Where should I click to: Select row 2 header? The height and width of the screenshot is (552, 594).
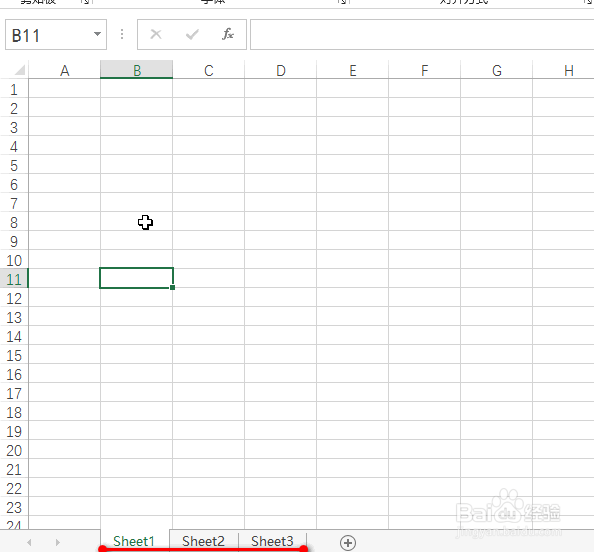tap(14, 108)
